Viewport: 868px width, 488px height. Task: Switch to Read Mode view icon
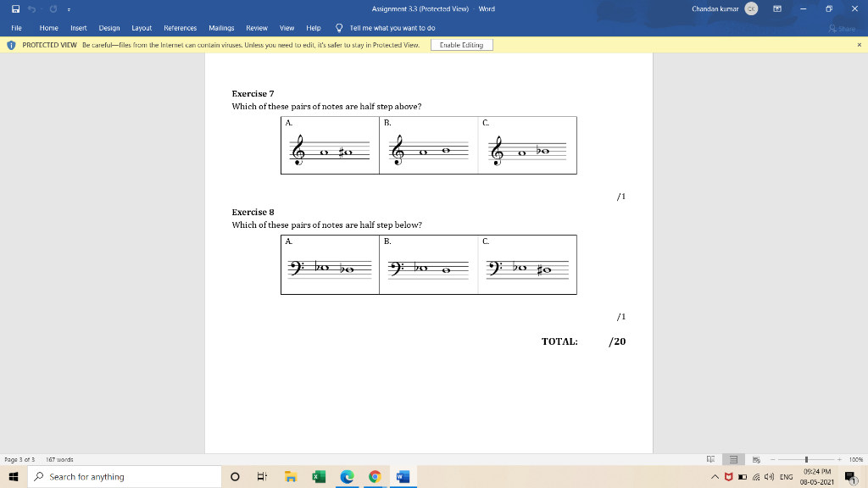click(x=711, y=459)
